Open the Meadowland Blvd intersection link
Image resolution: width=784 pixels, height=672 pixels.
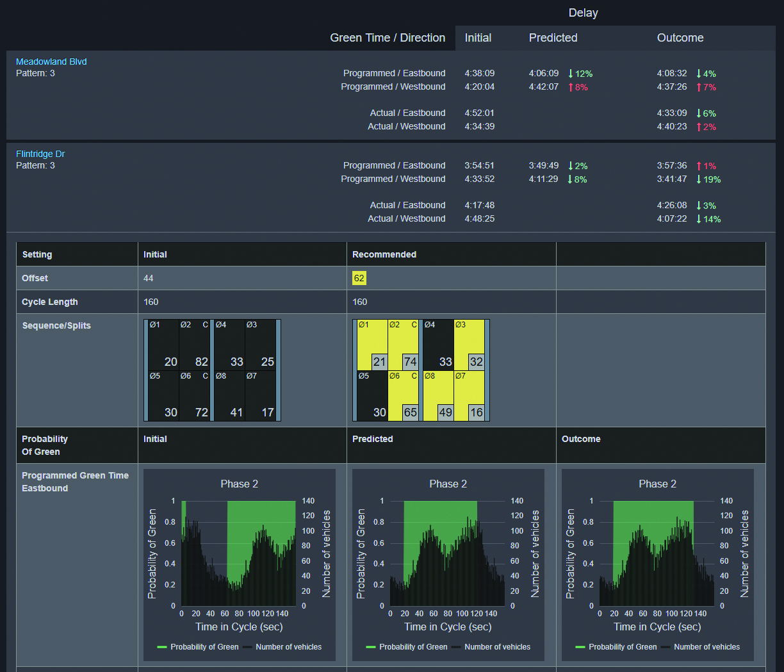51,61
